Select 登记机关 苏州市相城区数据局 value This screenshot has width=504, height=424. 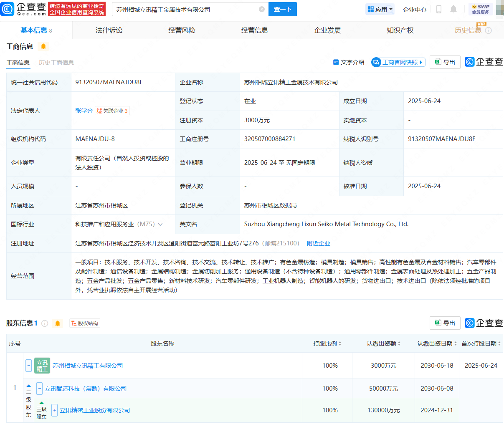pyautogui.click(x=271, y=205)
